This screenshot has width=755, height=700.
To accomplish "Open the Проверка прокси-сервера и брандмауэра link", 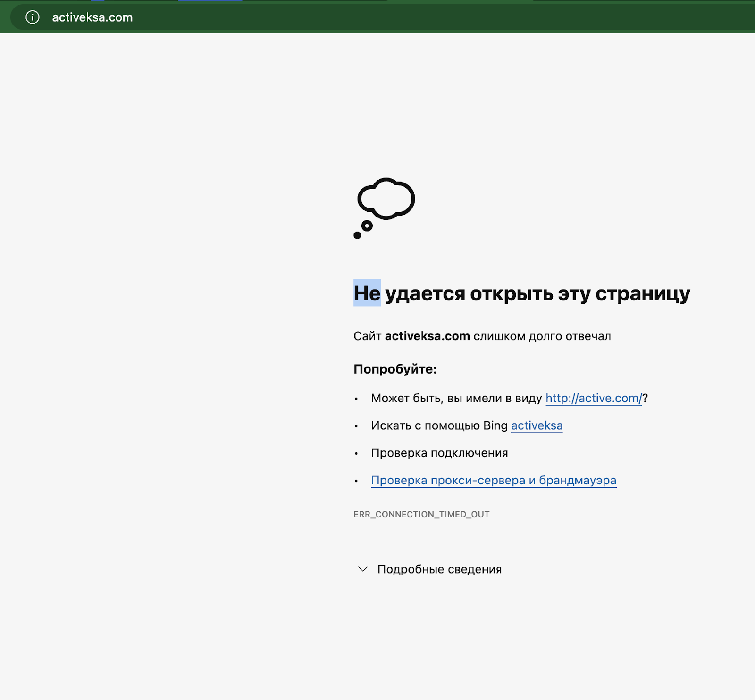I will 494,480.
